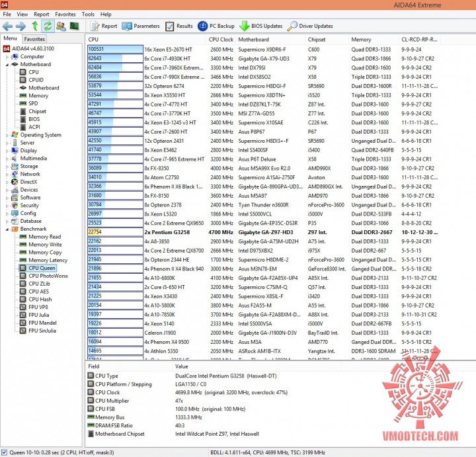476x457 pixels.
Task: Click the highlighted 22754 score bar
Action: coord(115,232)
